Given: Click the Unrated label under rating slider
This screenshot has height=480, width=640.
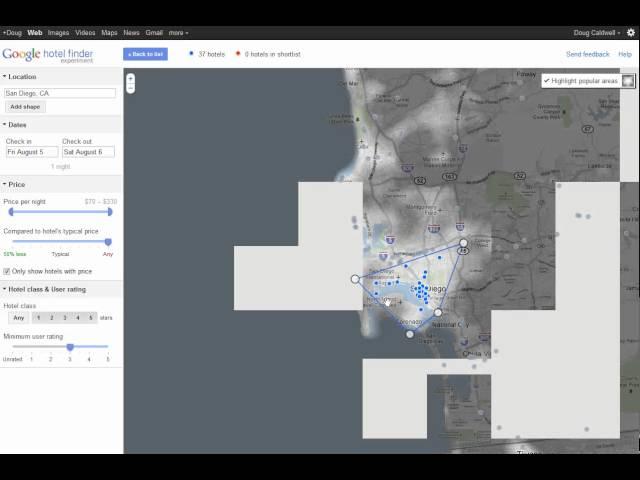Looking at the screenshot, I should click(x=12, y=359).
